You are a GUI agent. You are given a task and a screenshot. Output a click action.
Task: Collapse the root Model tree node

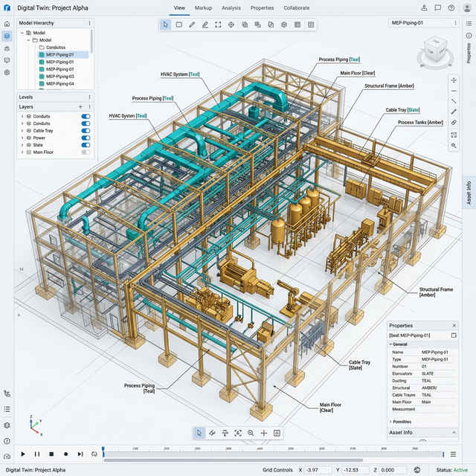[22, 33]
